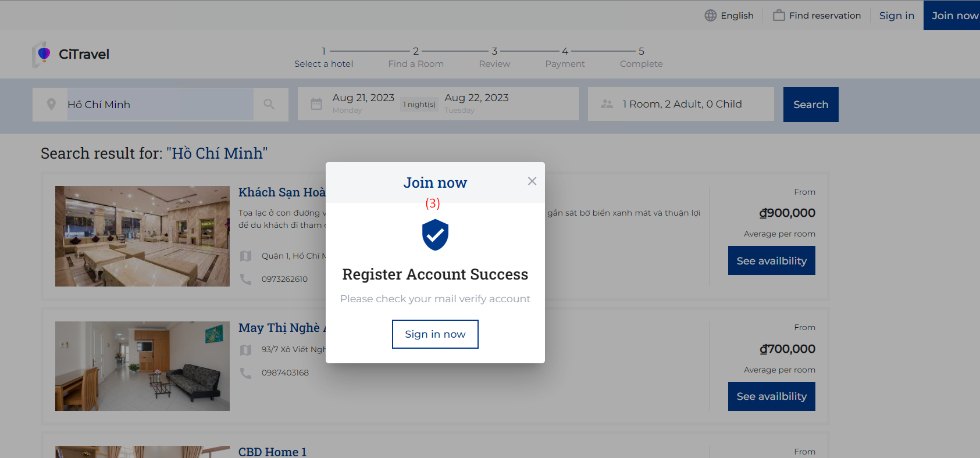Click the ₫700,000 price

tap(787, 349)
